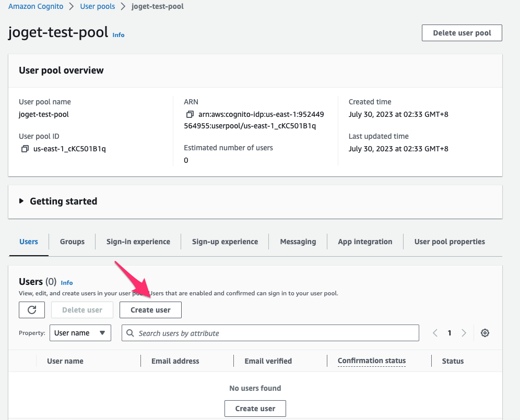The width and height of the screenshot is (520, 420).
Task: Sort by the Email address column header
Action: (x=175, y=361)
